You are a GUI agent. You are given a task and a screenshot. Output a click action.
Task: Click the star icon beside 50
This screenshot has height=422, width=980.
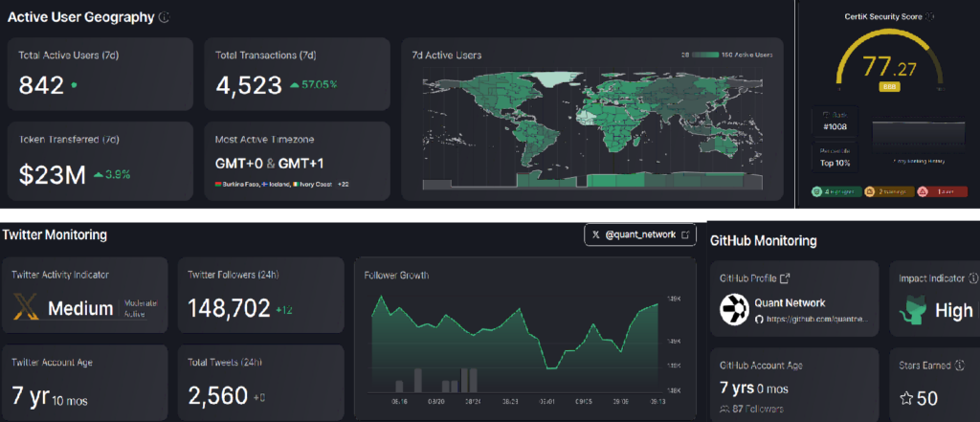pyautogui.click(x=905, y=398)
